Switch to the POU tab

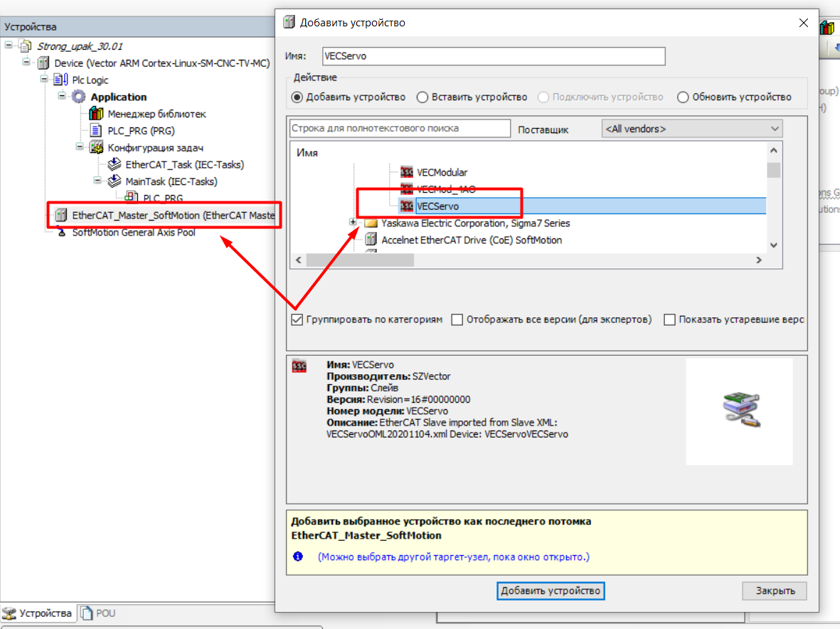(x=99, y=613)
